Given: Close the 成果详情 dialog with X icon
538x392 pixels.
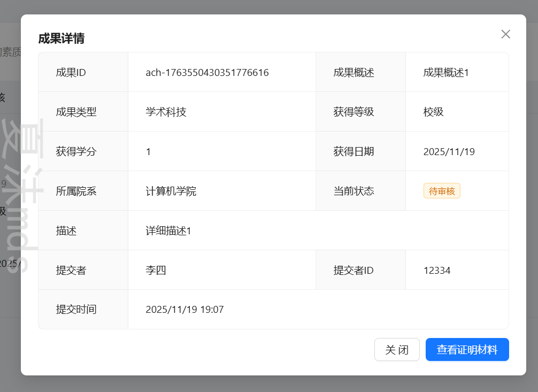Looking at the screenshot, I should pos(505,34).
